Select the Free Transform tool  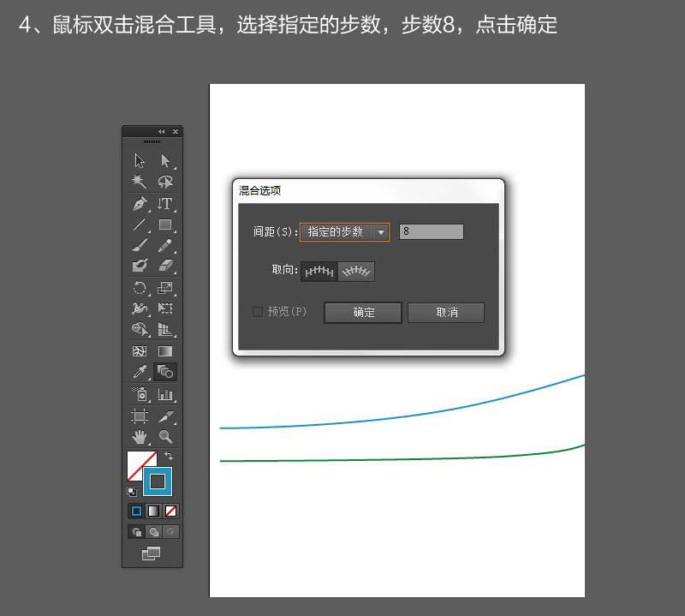tap(165, 308)
